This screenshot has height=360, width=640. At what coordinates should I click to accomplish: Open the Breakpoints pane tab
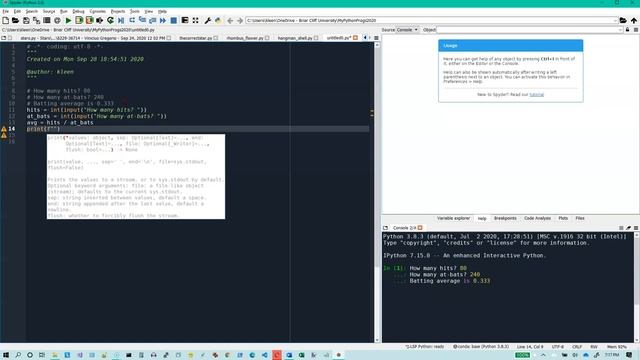(x=505, y=218)
